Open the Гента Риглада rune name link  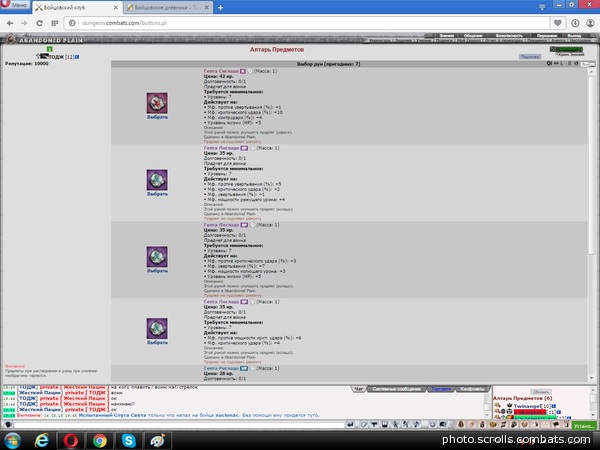pyautogui.click(x=221, y=368)
